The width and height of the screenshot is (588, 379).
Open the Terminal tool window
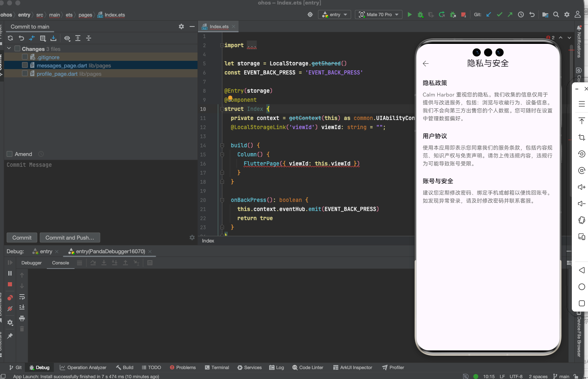click(x=217, y=367)
